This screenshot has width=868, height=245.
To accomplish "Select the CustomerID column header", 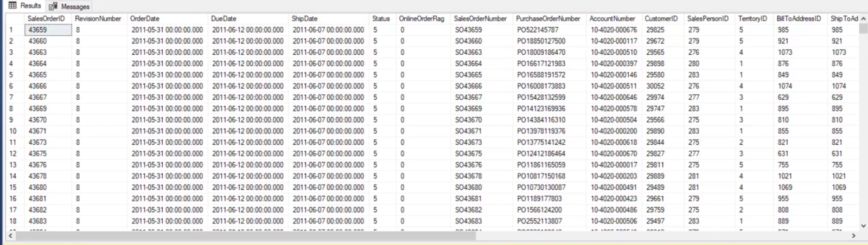I will 662,18.
